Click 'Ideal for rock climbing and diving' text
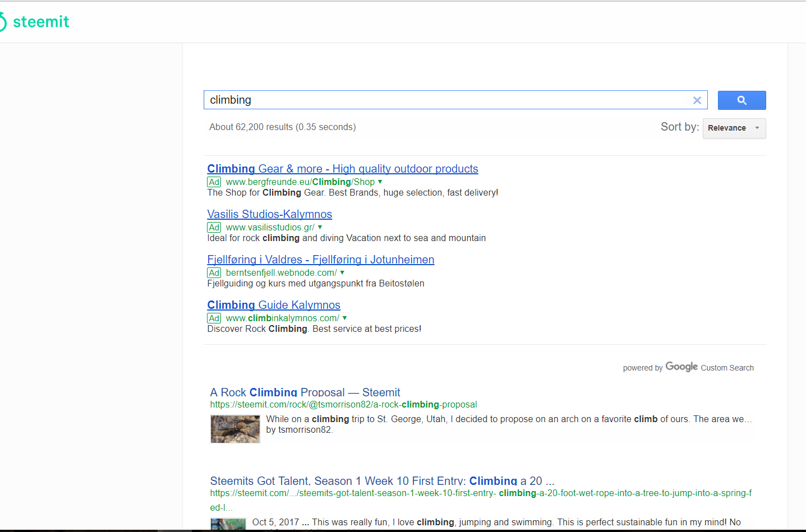The width and height of the screenshot is (806, 532). (347, 238)
